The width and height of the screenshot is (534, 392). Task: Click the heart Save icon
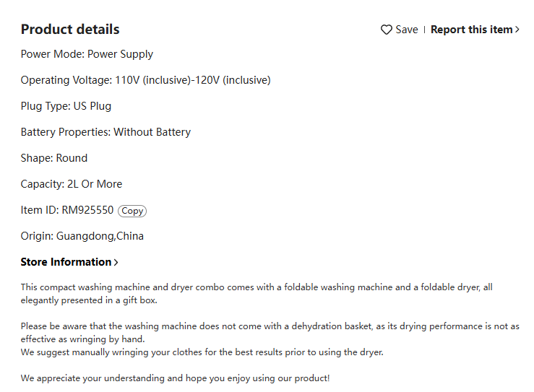click(387, 30)
